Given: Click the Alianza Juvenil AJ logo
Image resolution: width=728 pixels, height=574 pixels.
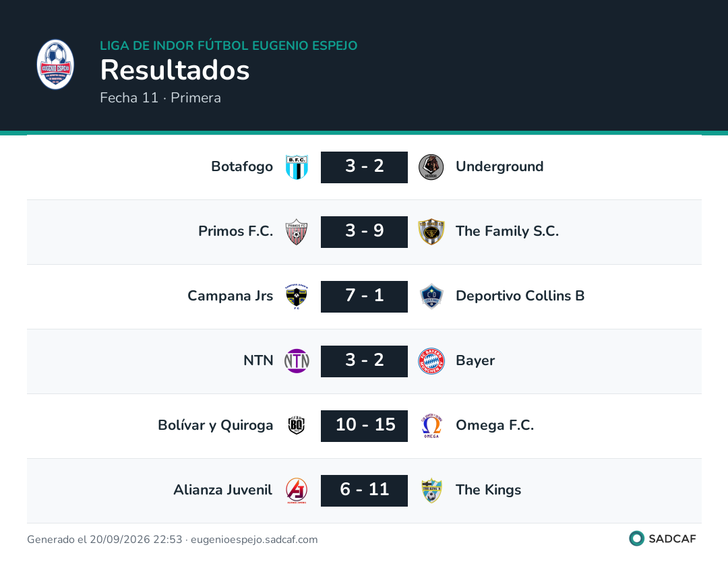Looking at the screenshot, I should pos(297,490).
